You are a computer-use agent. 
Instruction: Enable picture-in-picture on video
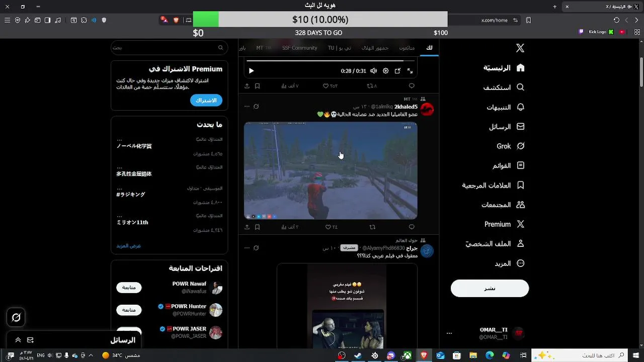[x=397, y=71]
